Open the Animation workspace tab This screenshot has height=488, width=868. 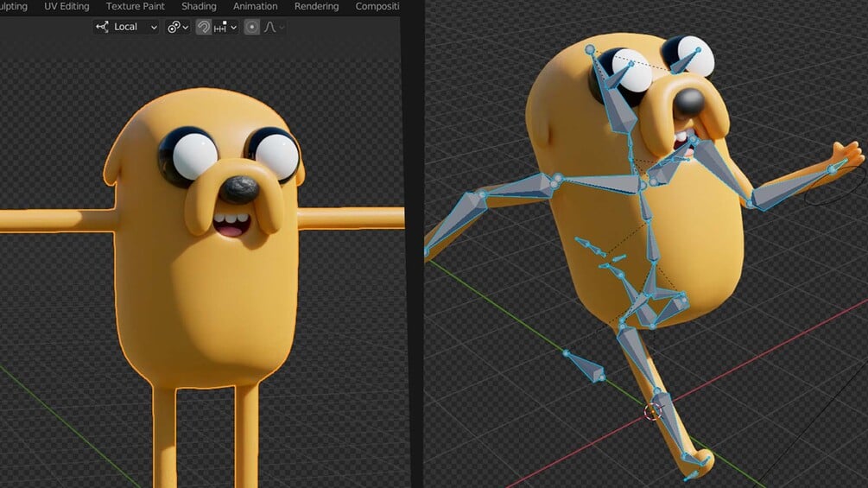[255, 7]
